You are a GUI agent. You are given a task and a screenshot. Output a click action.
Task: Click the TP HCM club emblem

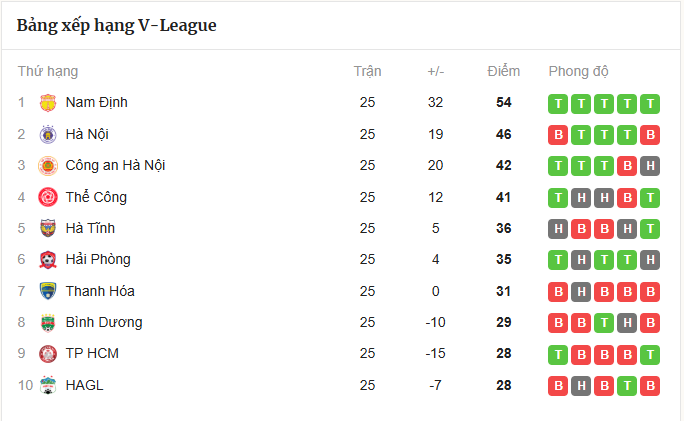coord(48,354)
